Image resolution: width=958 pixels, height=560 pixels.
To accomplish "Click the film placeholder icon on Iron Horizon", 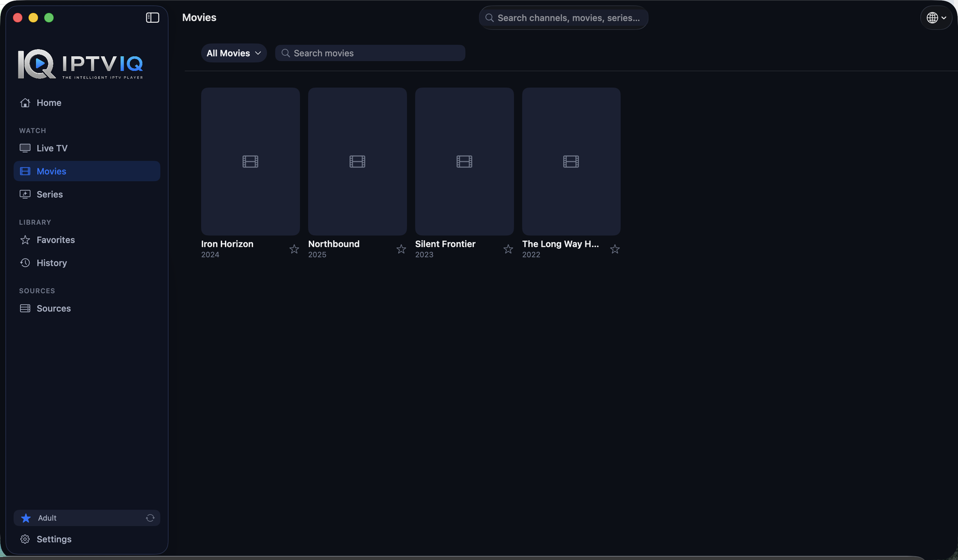I will 250,161.
